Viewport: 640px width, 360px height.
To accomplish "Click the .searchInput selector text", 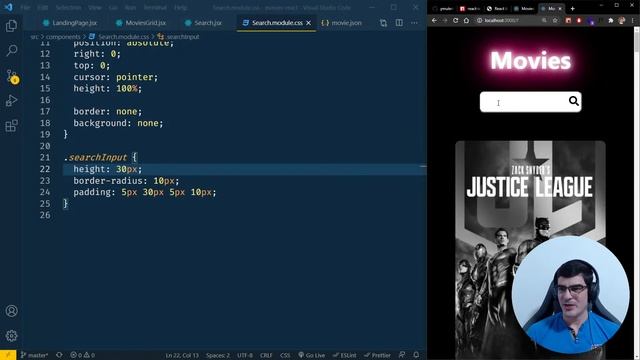I will tap(96, 158).
